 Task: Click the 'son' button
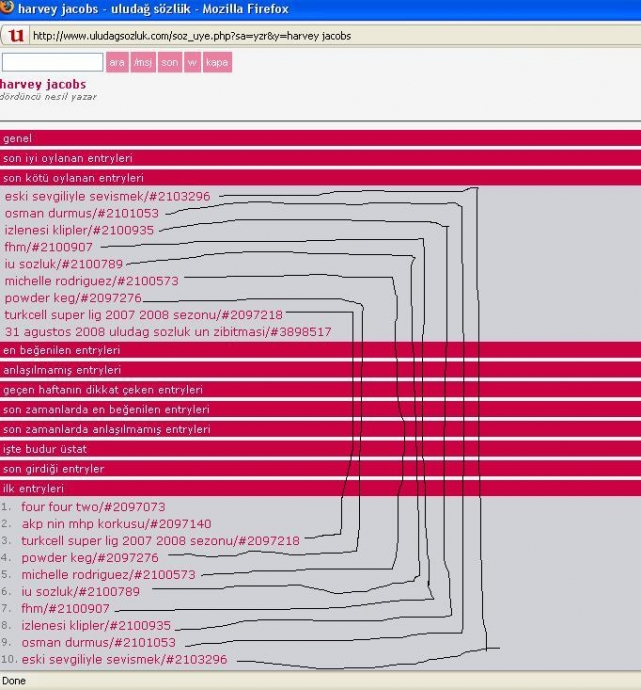pos(169,62)
